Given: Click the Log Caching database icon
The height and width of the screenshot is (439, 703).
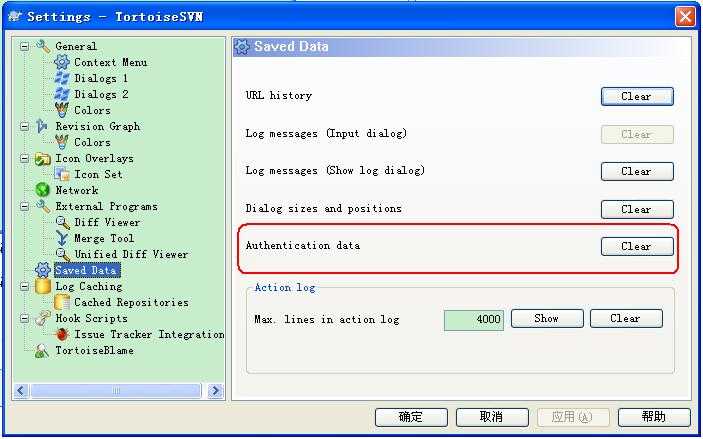Looking at the screenshot, I should click(x=43, y=286).
